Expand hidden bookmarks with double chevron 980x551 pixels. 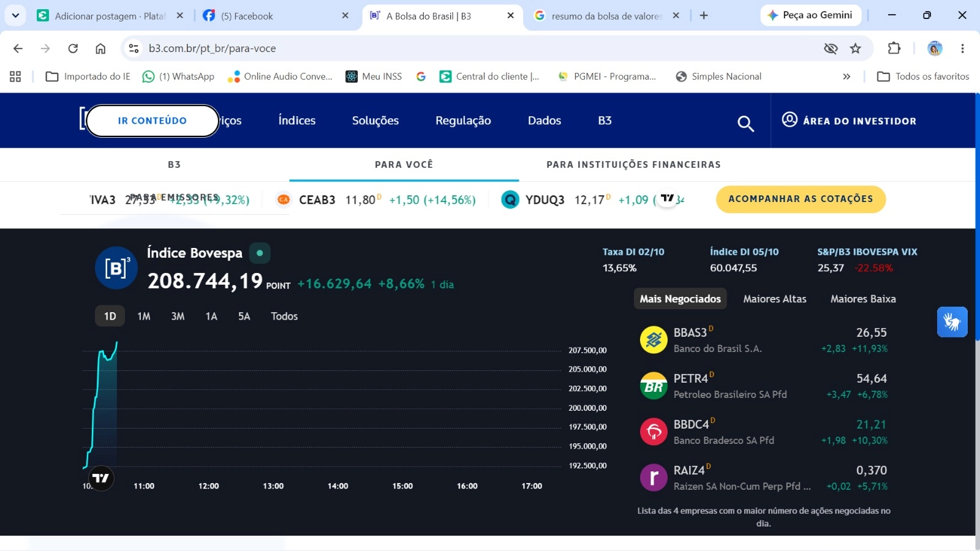[x=846, y=77]
